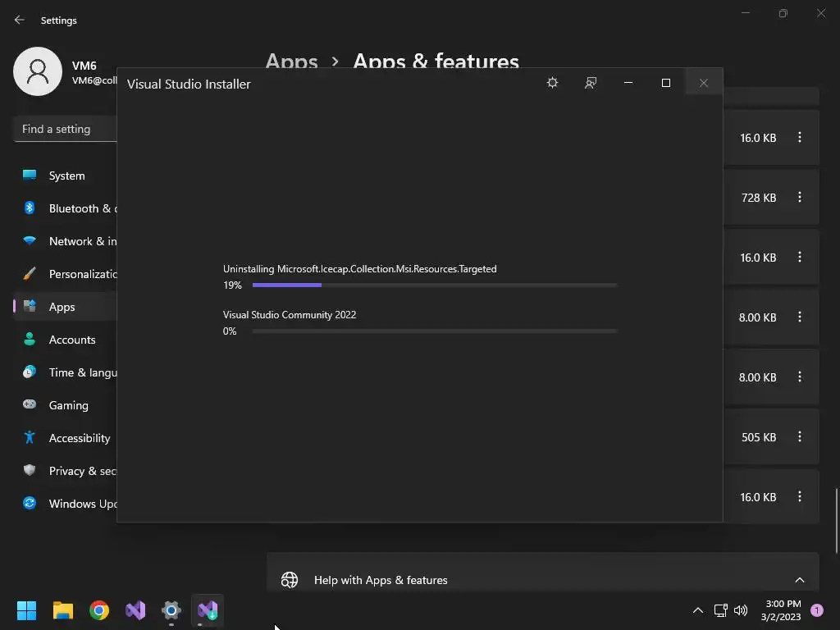Click the 19% uninstall progress bar
840x630 pixels.
click(x=435, y=285)
